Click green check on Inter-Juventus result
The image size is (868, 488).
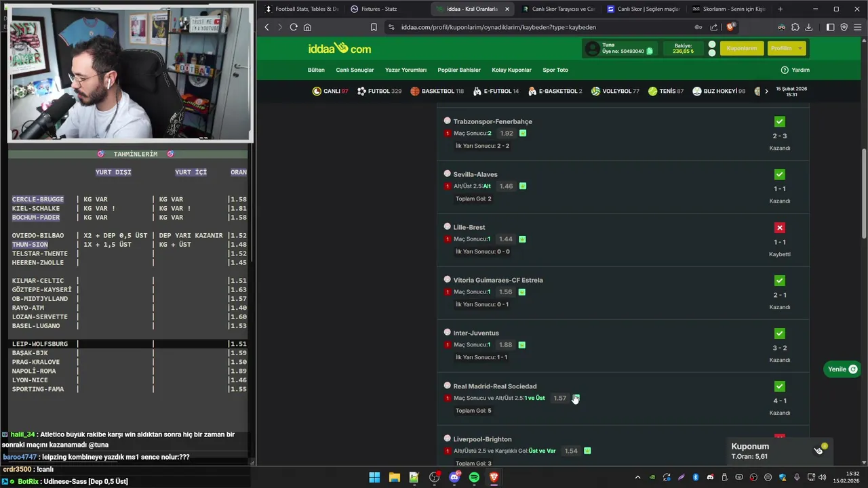780,333
